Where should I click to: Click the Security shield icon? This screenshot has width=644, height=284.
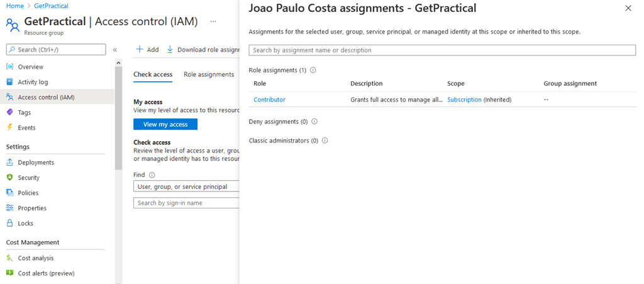pyautogui.click(x=10, y=178)
